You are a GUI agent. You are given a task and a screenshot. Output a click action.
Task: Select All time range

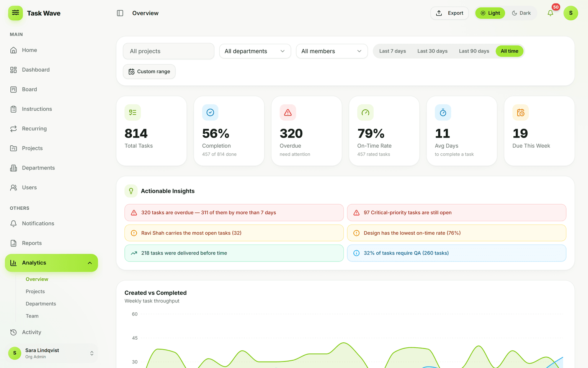point(509,51)
